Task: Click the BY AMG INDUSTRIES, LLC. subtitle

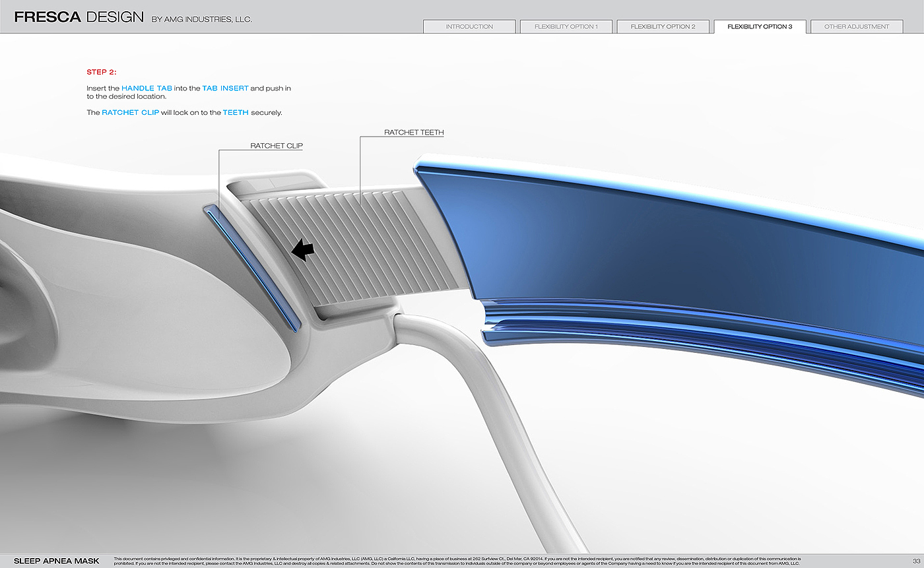Action: [201, 20]
